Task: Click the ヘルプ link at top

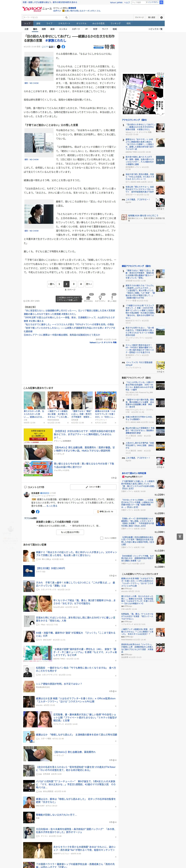Action: [x=127, y=2]
